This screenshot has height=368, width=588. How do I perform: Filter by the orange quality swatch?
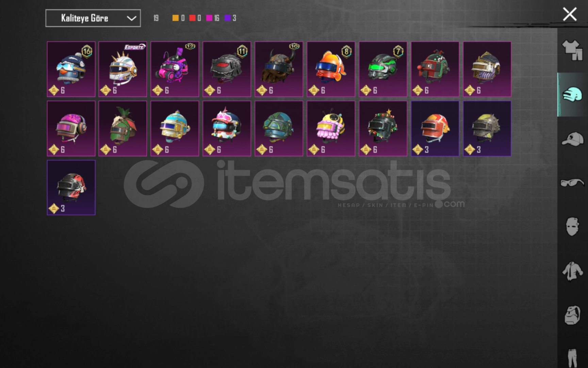[x=176, y=18]
